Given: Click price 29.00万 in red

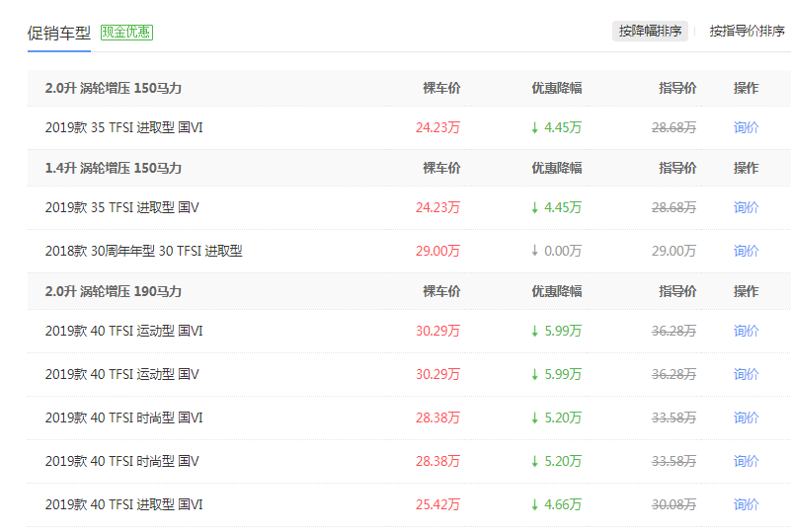Looking at the screenshot, I should click(437, 251).
